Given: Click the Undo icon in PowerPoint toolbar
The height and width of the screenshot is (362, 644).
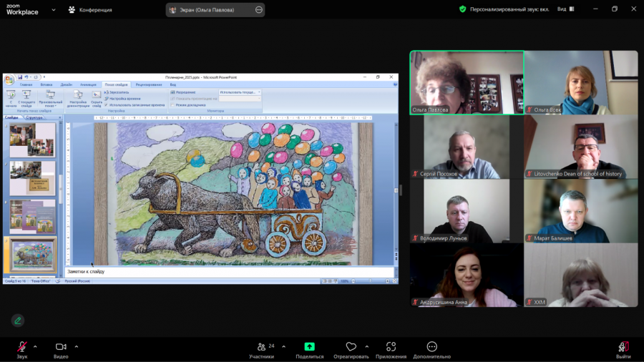Looking at the screenshot, I should coord(26,77).
